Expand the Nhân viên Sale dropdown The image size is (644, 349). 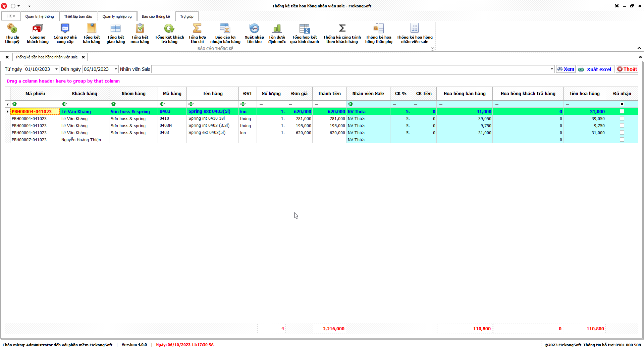[552, 69]
